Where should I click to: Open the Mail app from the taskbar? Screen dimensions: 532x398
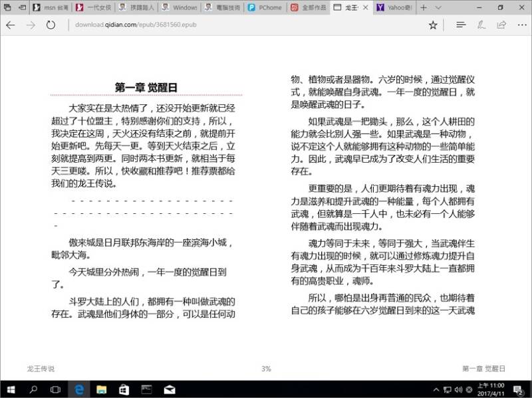170,390
